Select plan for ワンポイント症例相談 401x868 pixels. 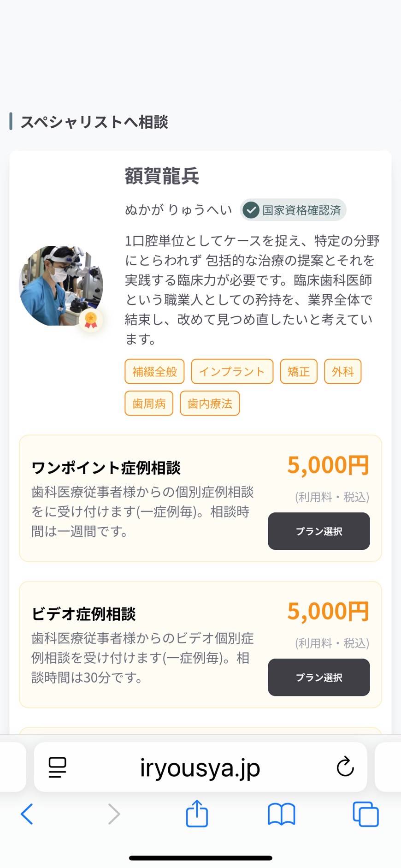318,531
